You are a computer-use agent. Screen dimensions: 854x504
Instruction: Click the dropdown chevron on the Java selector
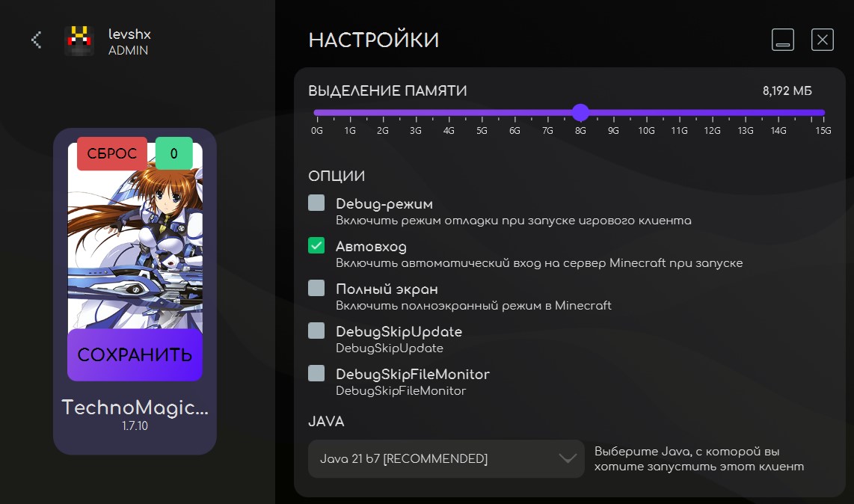[x=567, y=458]
